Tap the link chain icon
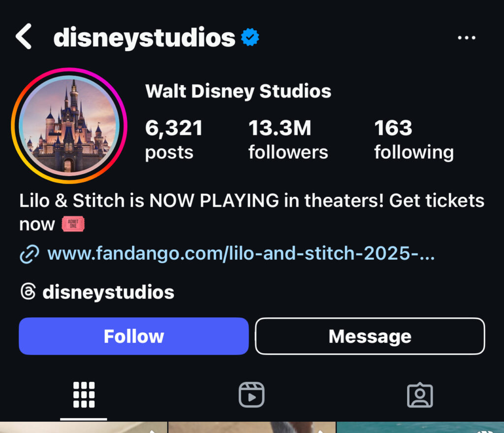The height and width of the screenshot is (433, 504). pyautogui.click(x=30, y=254)
